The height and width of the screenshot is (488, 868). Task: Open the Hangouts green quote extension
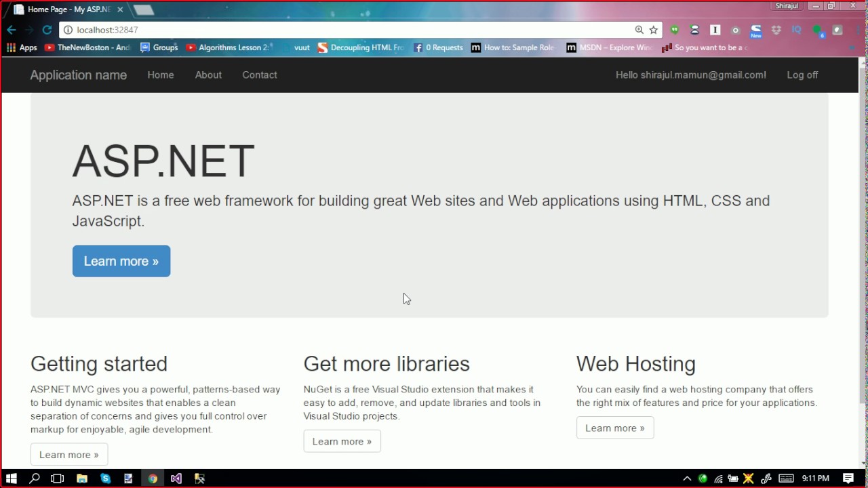pyautogui.click(x=675, y=30)
